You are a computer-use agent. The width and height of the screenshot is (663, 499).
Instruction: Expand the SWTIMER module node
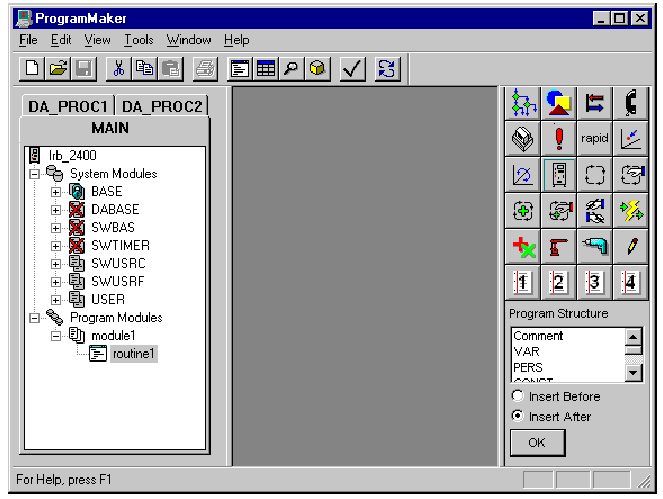[55, 246]
